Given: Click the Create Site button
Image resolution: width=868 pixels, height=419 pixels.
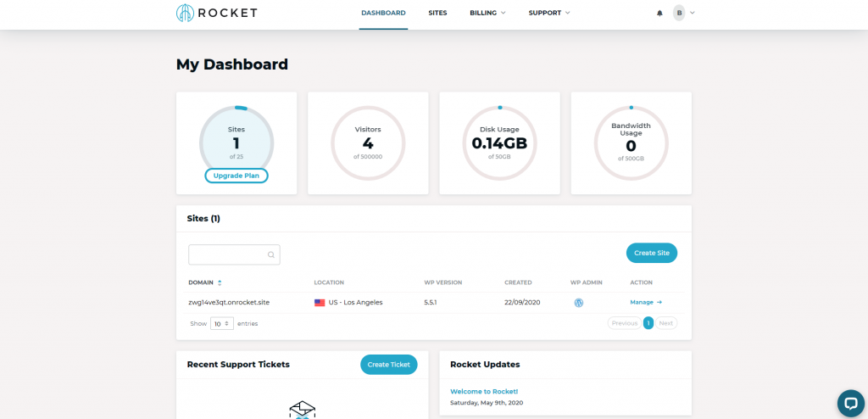Looking at the screenshot, I should point(652,253).
